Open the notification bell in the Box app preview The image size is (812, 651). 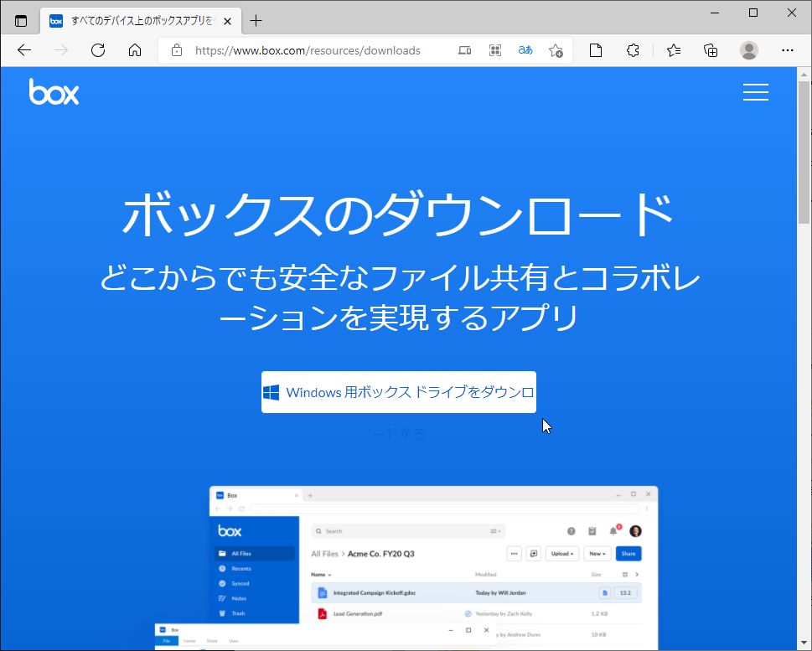point(613,530)
